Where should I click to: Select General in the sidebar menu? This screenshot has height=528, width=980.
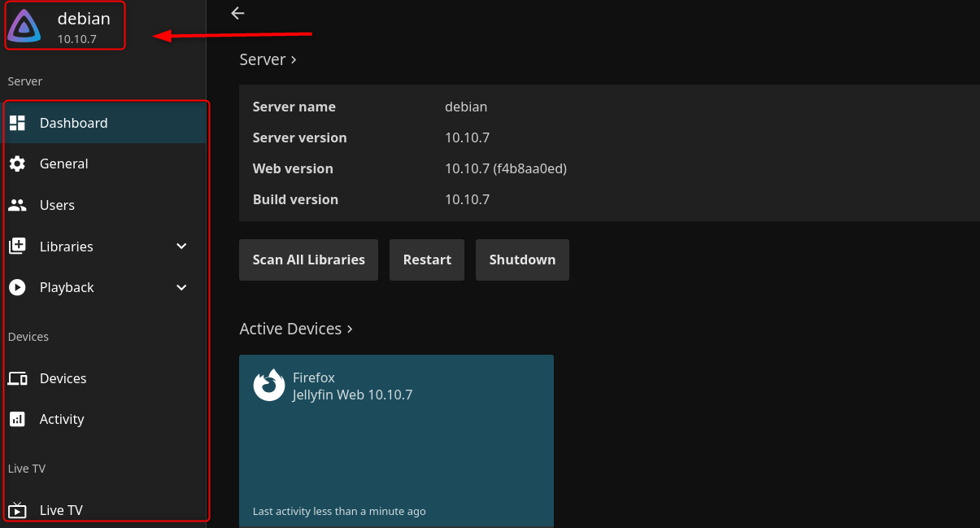pyautogui.click(x=64, y=164)
